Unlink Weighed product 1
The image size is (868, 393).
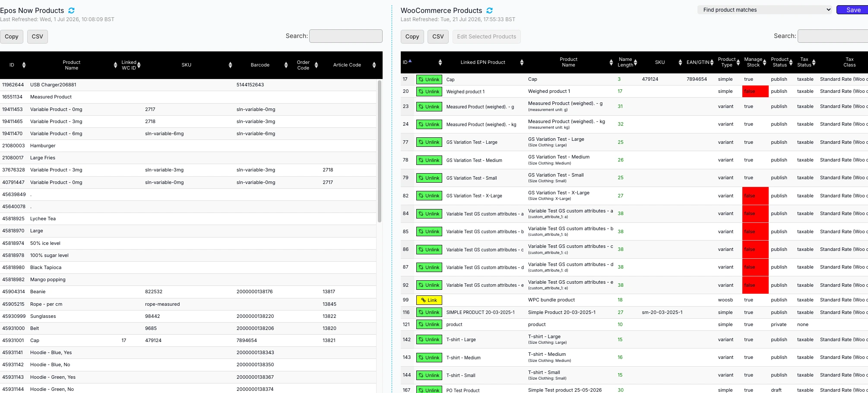429,92
